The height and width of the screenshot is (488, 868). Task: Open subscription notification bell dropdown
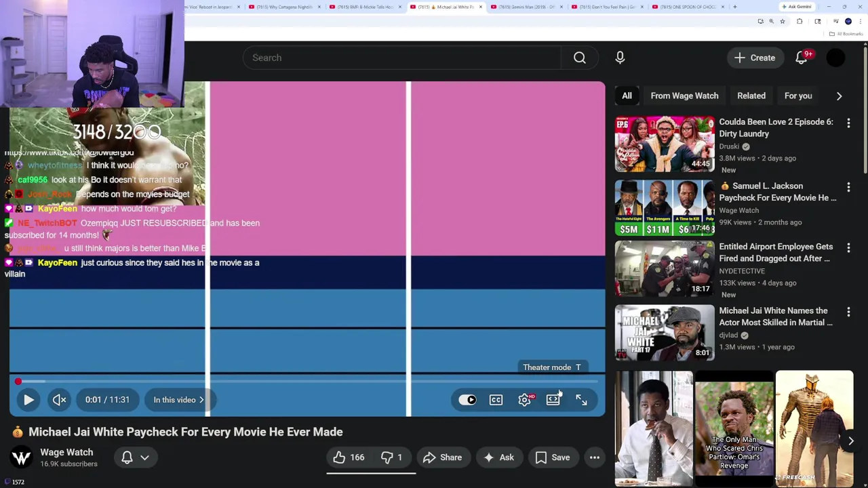point(135,457)
